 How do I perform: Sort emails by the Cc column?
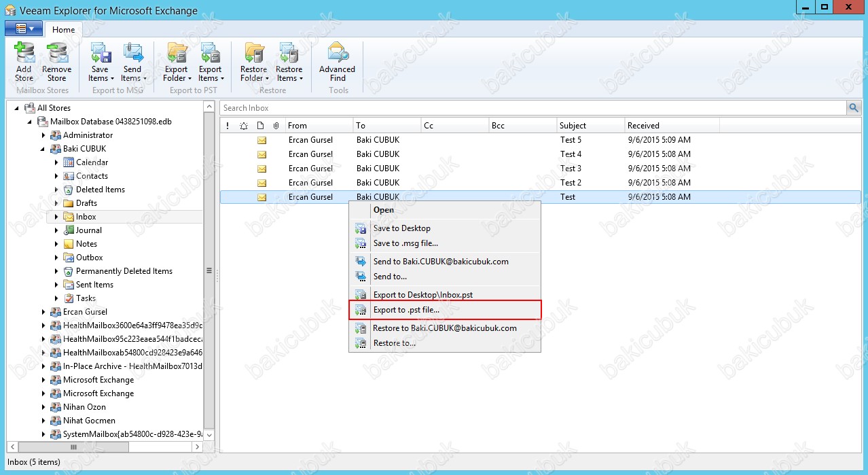[x=455, y=126]
